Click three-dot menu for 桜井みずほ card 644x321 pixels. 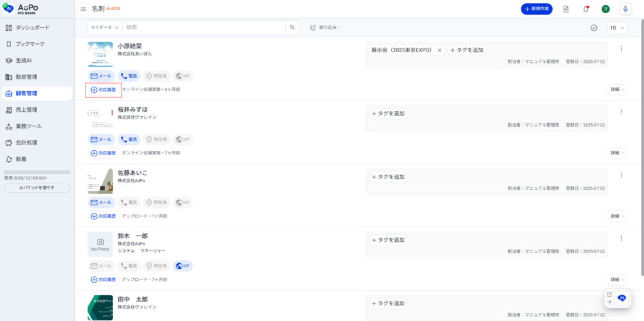tap(621, 112)
